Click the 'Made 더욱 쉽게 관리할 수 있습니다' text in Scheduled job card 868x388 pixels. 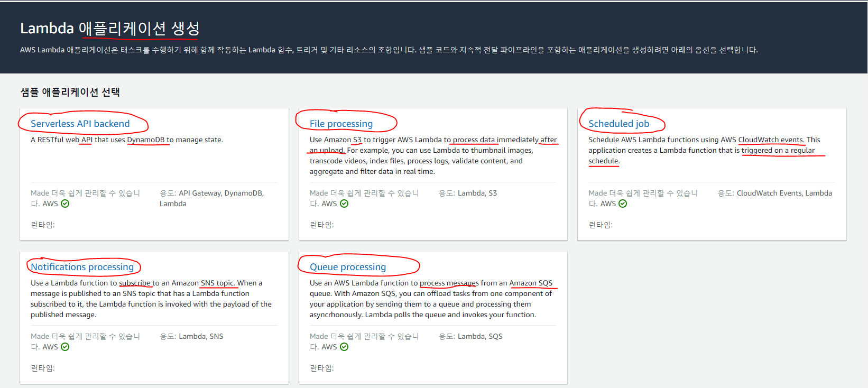tap(643, 198)
